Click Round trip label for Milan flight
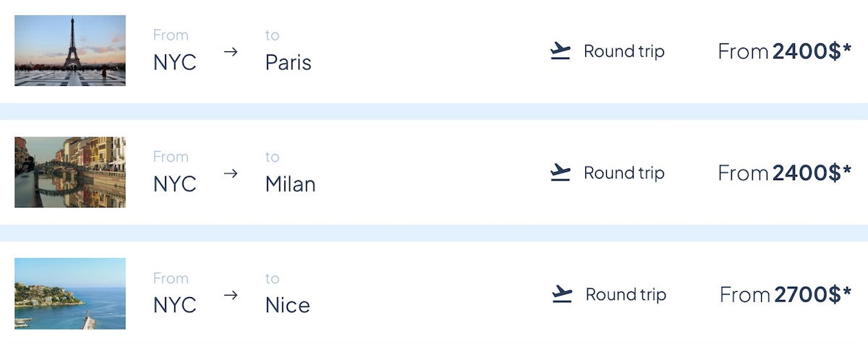The height and width of the screenshot is (344, 868). pyautogui.click(x=624, y=173)
